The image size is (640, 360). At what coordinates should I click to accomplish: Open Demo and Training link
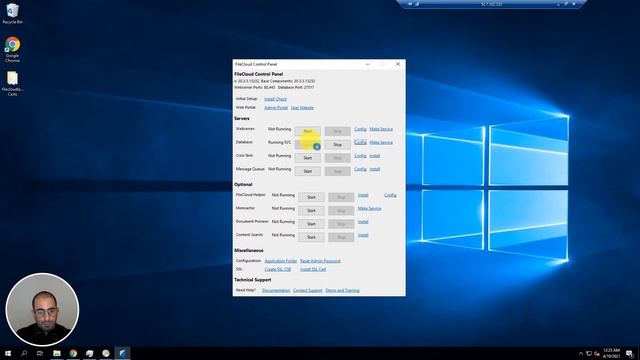pyautogui.click(x=342, y=291)
